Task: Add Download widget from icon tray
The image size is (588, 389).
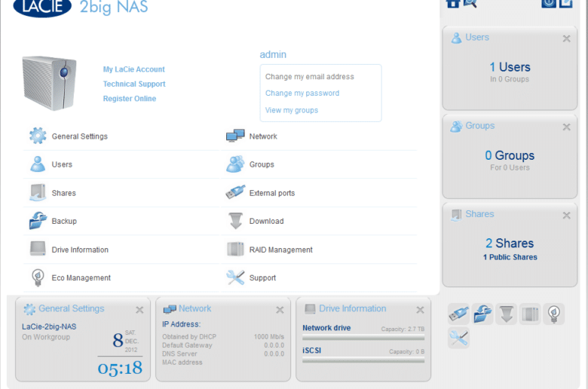Action: 507,314
